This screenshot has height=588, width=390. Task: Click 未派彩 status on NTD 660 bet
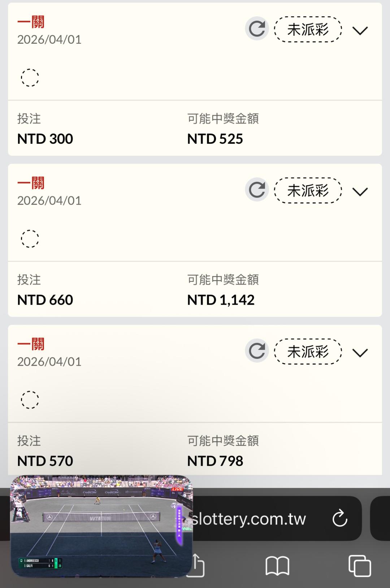(x=308, y=190)
